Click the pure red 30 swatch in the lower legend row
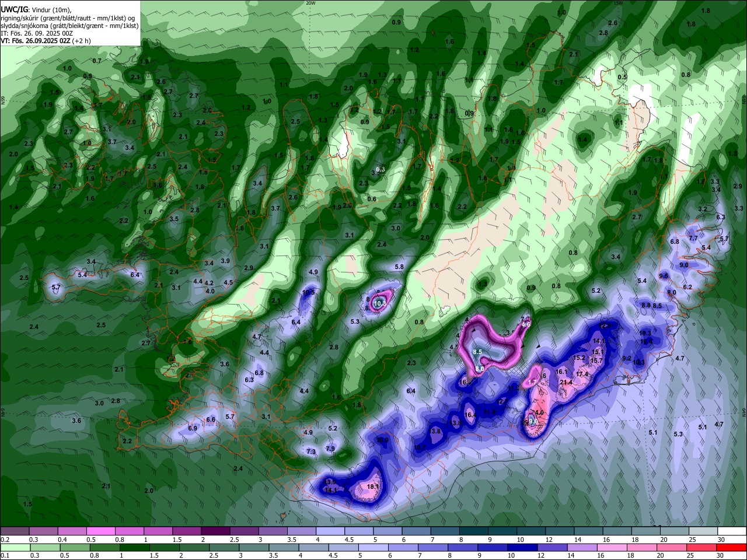 (x=732, y=548)
